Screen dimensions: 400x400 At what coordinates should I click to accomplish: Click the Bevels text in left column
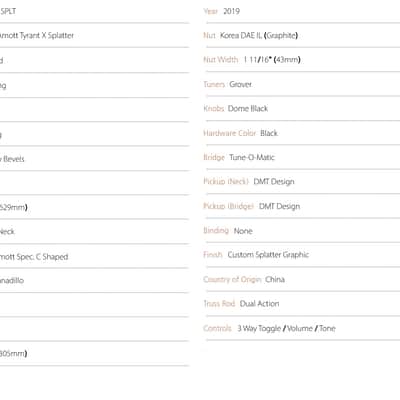pyautogui.click(x=12, y=159)
